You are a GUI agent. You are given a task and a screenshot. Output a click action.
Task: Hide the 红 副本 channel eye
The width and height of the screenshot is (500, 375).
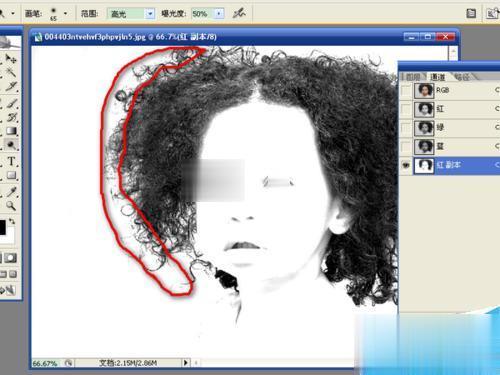point(406,165)
